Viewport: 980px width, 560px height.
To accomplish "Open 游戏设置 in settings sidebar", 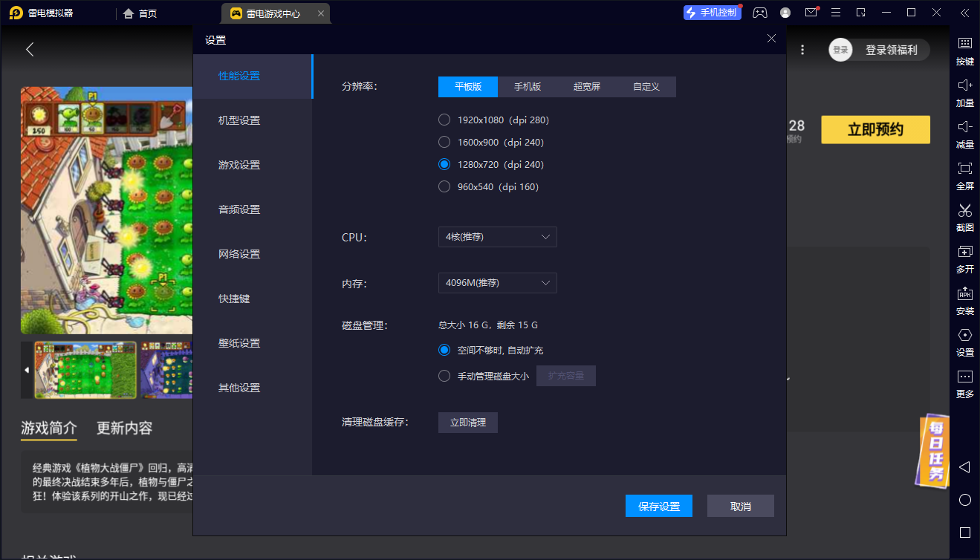I will [x=239, y=165].
